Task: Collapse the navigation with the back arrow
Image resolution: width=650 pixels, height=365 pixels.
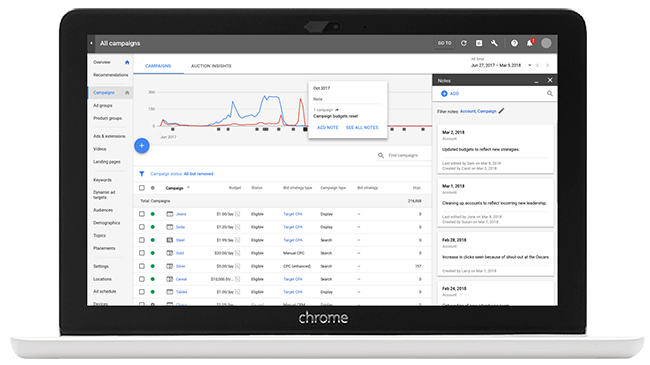Action: tap(92, 43)
